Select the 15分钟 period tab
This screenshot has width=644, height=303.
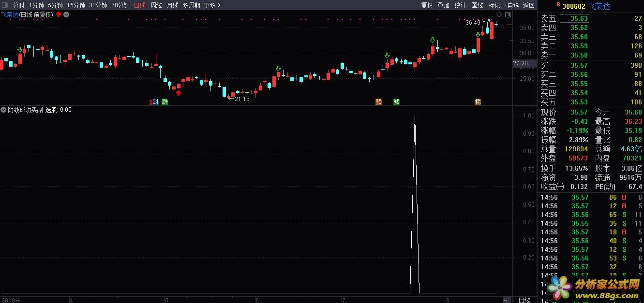tap(76, 5)
